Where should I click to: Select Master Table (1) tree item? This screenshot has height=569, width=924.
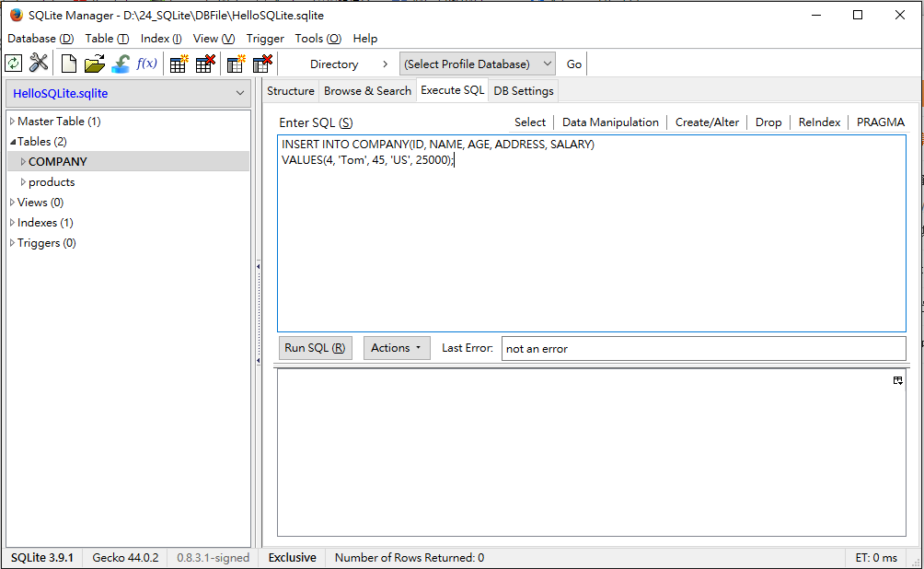pyautogui.click(x=59, y=121)
